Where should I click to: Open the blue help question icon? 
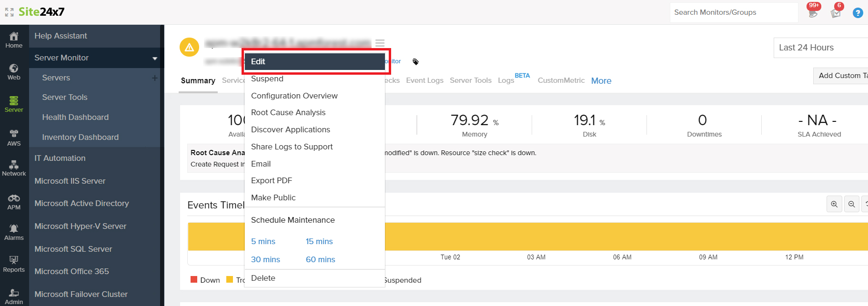858,13
